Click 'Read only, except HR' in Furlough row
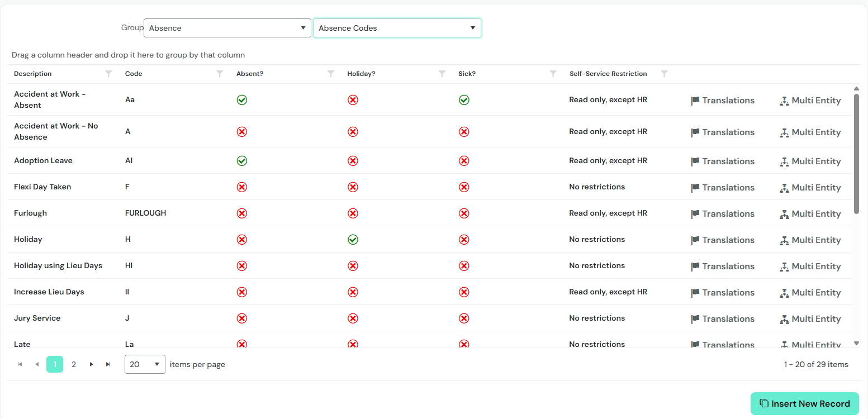The height and width of the screenshot is (419, 868). click(x=608, y=213)
